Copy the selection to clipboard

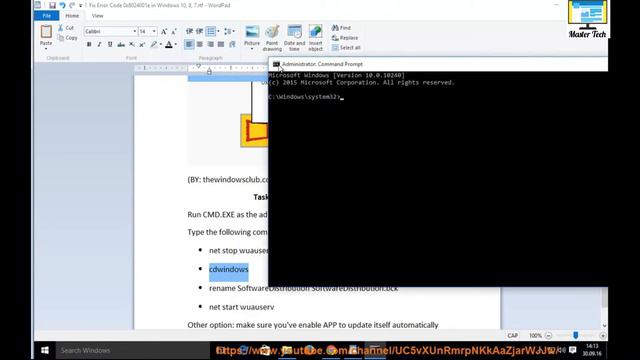point(67,38)
